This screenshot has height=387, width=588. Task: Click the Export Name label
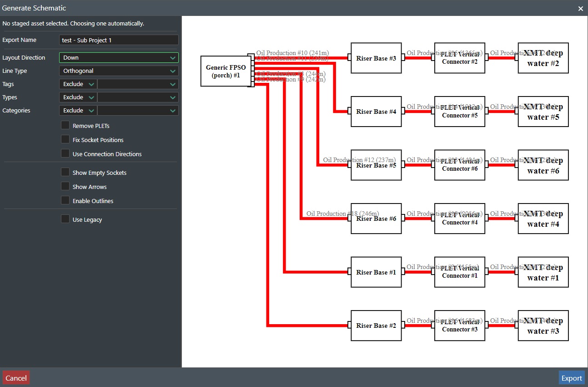point(19,40)
